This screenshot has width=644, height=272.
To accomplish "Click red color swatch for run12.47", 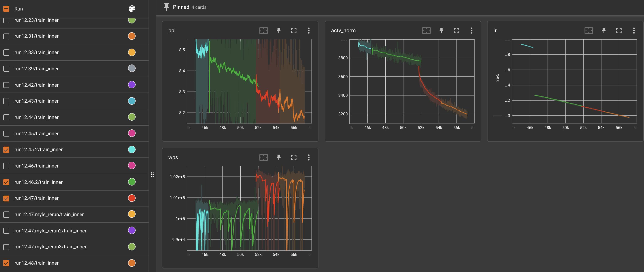I will tap(132, 198).
